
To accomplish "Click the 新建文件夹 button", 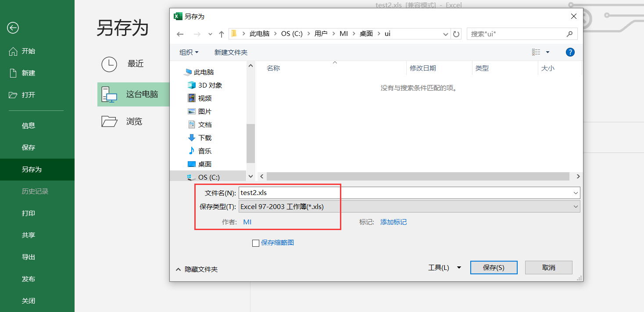I will coord(231,52).
